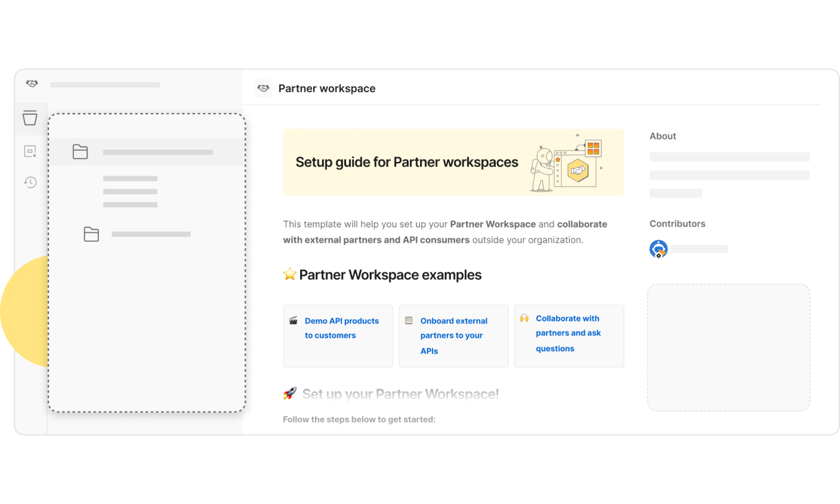Open the History panel via the clock icon
This screenshot has height=504, width=840.
30,182
